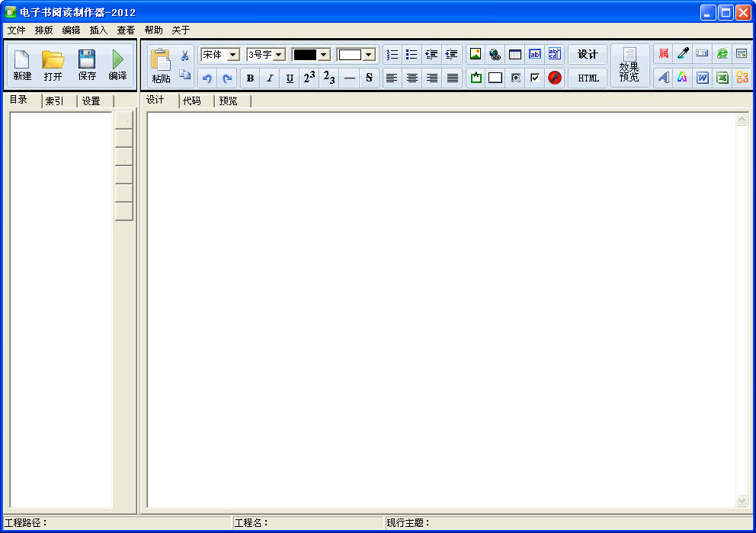
Task: Save using the 保存 floppy icon
Action: pyautogui.click(x=87, y=65)
